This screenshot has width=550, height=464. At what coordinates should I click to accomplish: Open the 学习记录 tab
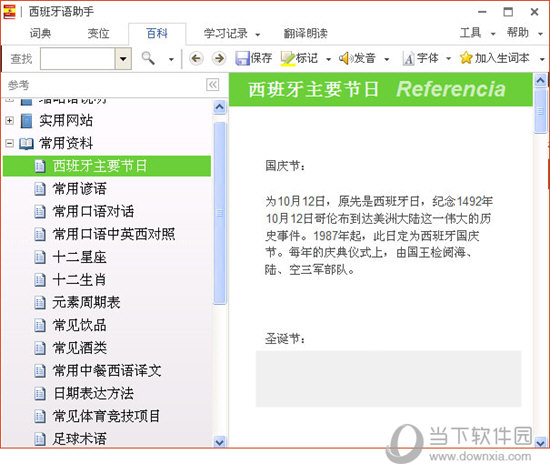[226, 34]
